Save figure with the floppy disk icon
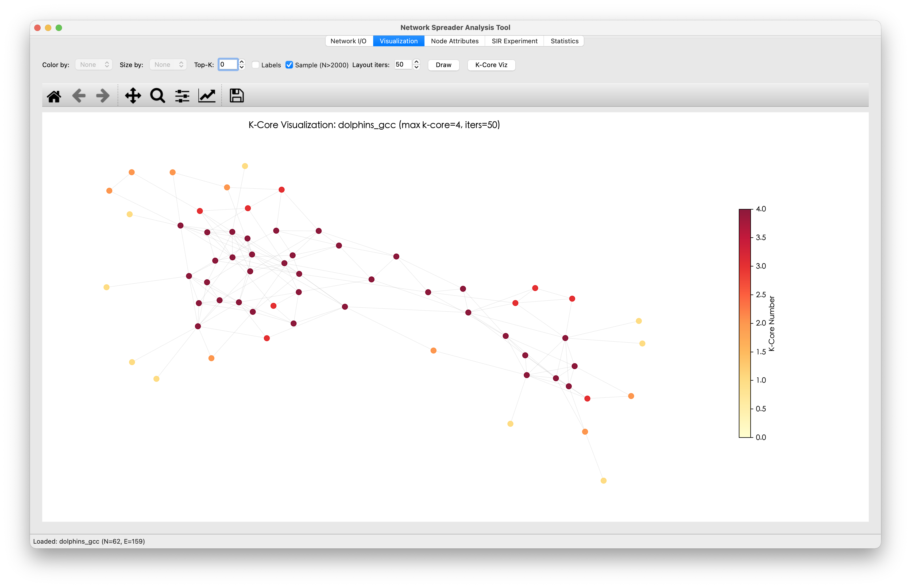911x588 pixels. (x=236, y=96)
